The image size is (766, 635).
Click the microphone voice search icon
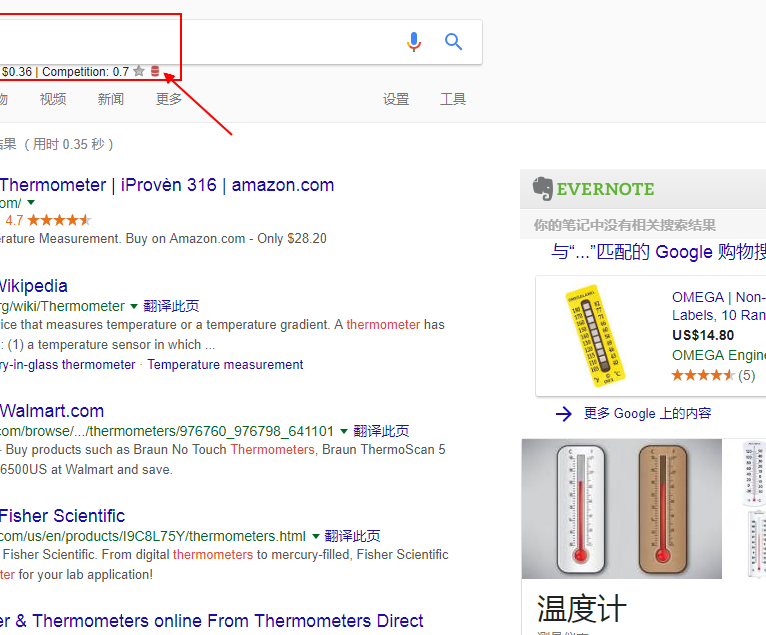(414, 42)
